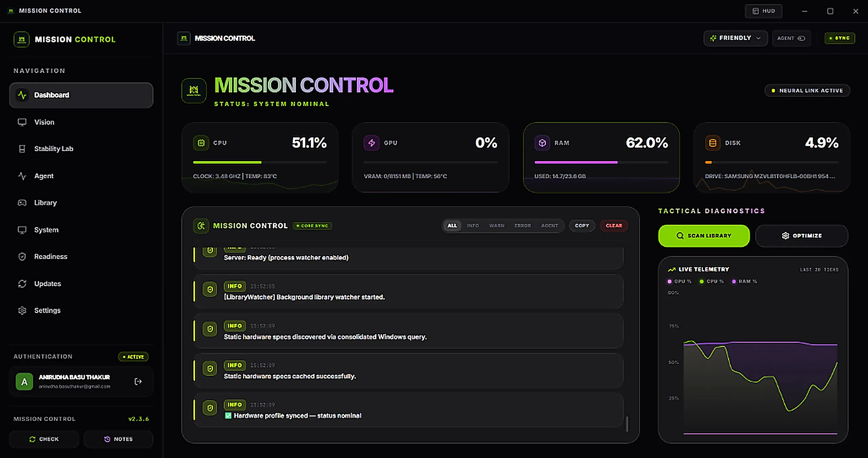Click the Optimize button
The width and height of the screenshot is (868, 458).
click(802, 236)
